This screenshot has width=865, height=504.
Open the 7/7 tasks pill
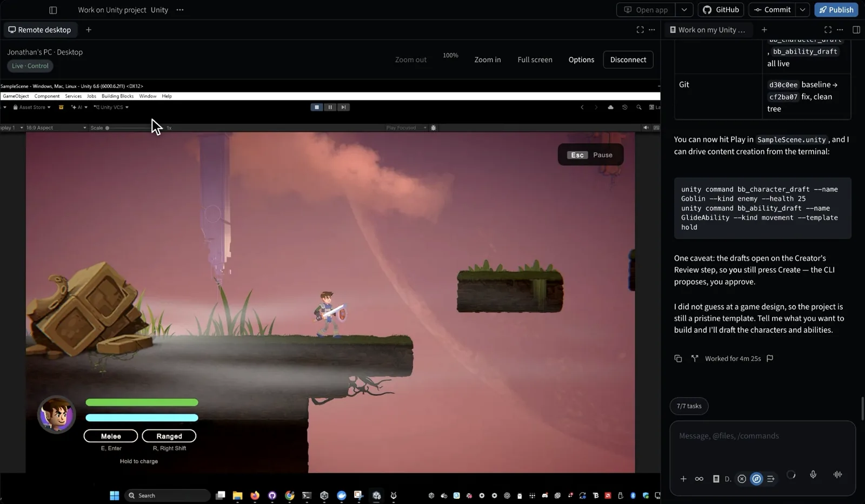coord(689,406)
